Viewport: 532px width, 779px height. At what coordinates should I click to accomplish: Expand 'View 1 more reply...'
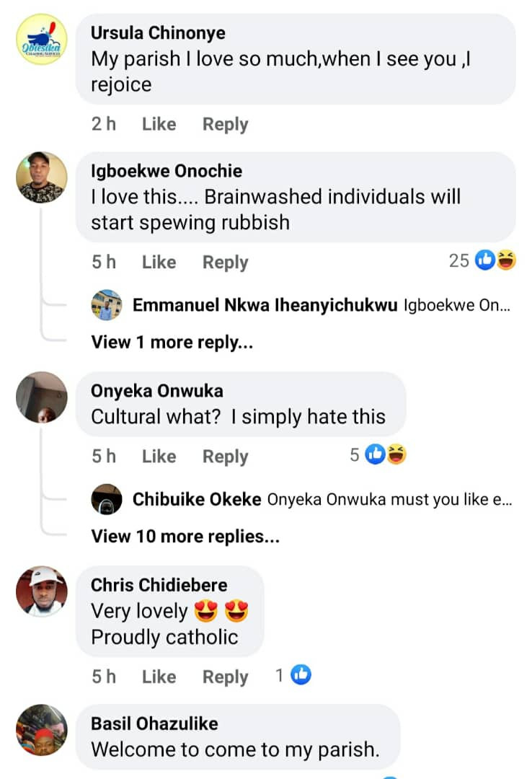tap(172, 343)
